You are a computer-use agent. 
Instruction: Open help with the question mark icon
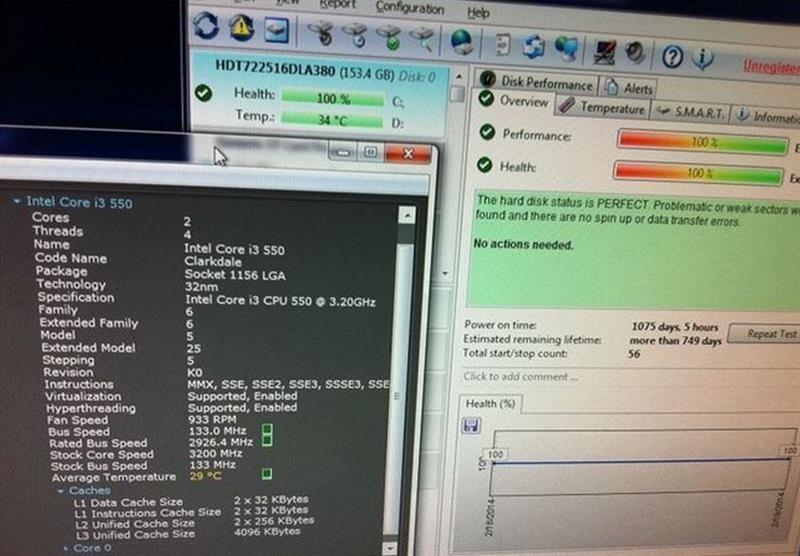point(672,56)
